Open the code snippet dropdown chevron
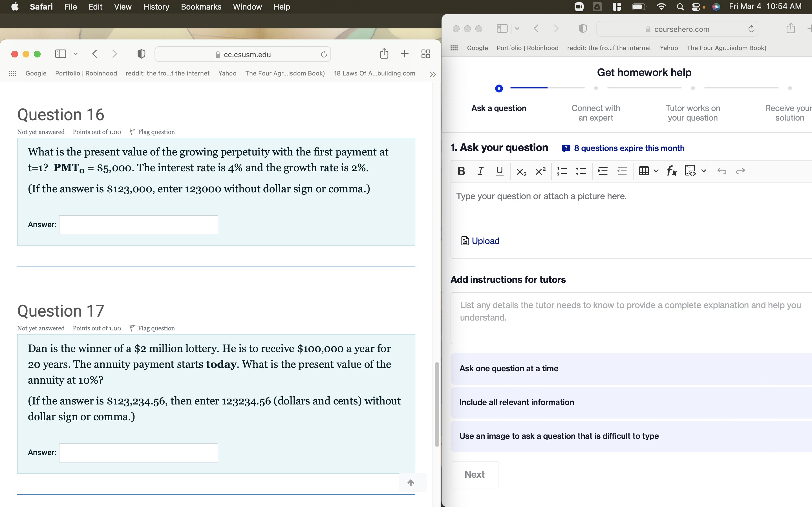Viewport: 812px width, 507px height. 704,171
